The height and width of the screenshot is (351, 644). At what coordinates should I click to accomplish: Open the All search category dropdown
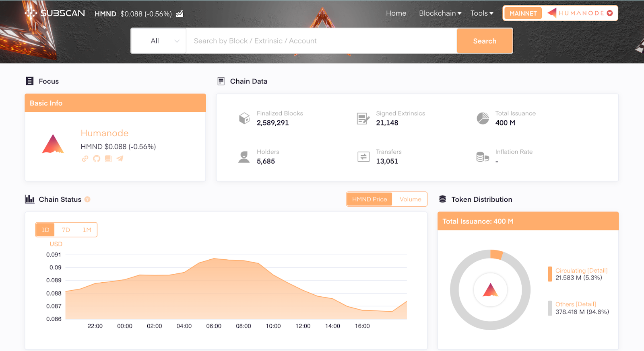coord(159,41)
